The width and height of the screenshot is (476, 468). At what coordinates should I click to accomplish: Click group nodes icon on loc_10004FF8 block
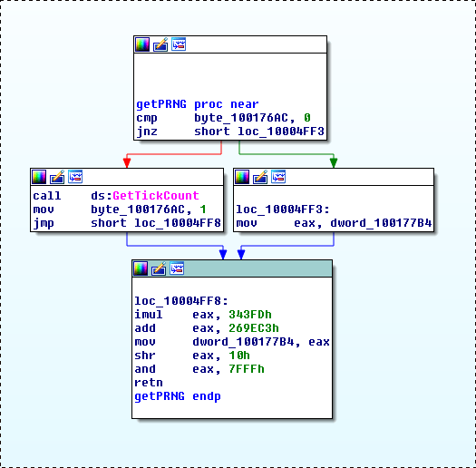[x=177, y=268]
